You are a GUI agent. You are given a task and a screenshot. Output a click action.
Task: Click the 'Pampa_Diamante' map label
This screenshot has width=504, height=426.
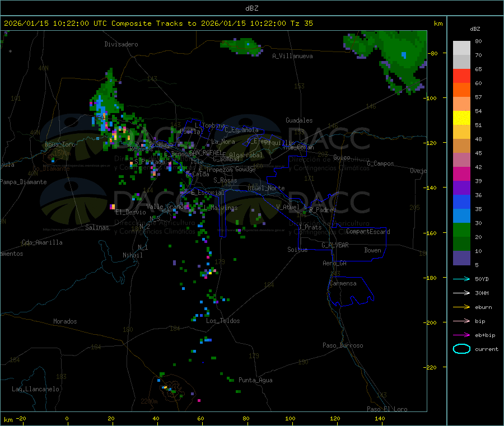pos(23,182)
